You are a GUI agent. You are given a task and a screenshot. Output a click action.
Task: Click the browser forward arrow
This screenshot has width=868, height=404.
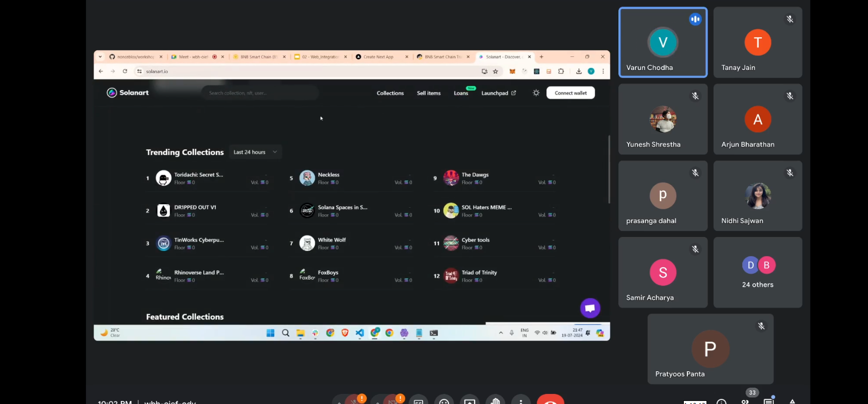click(113, 71)
